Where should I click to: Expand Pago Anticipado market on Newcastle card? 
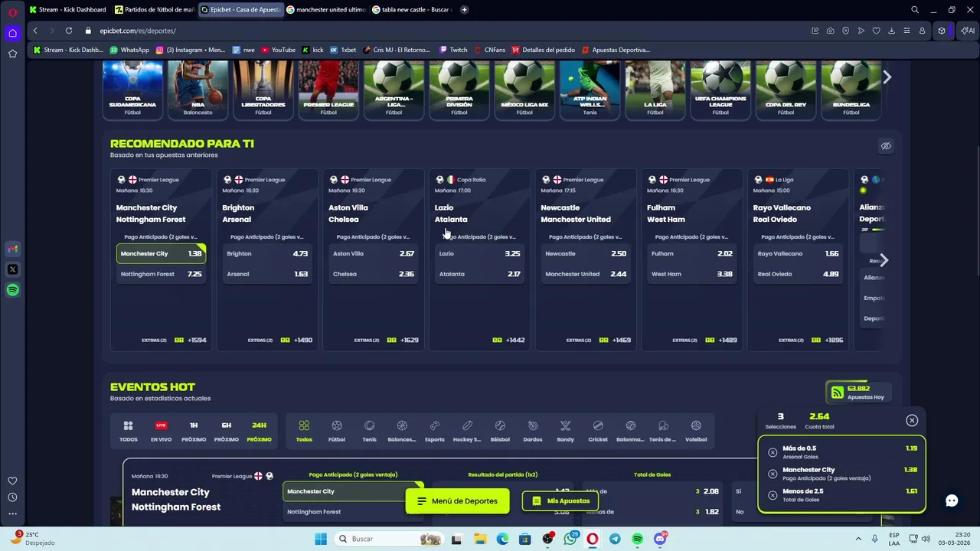click(586, 236)
